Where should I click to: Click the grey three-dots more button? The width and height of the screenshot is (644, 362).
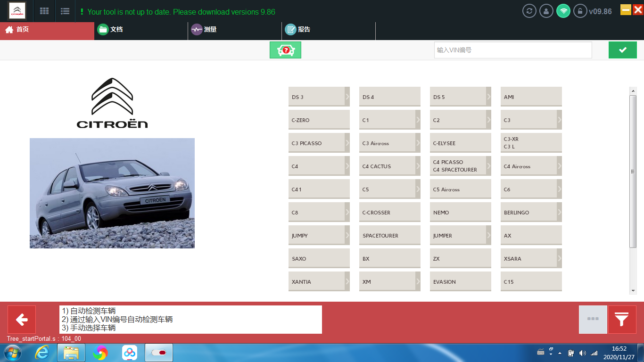pyautogui.click(x=593, y=320)
